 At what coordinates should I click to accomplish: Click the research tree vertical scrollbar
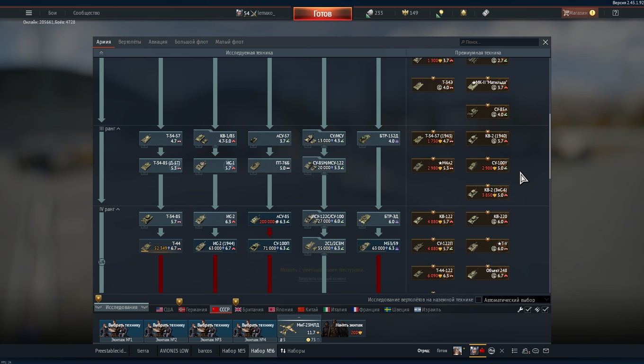pyautogui.click(x=549, y=146)
